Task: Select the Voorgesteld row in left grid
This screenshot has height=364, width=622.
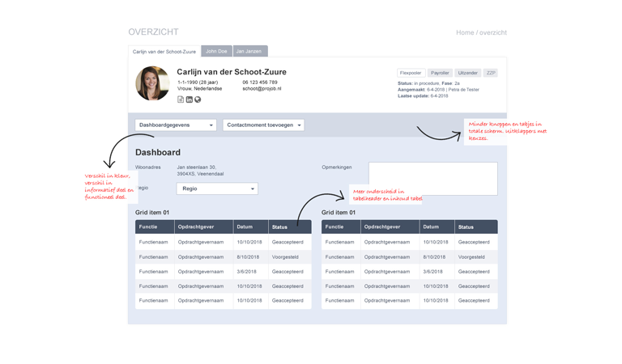Action: click(223, 256)
